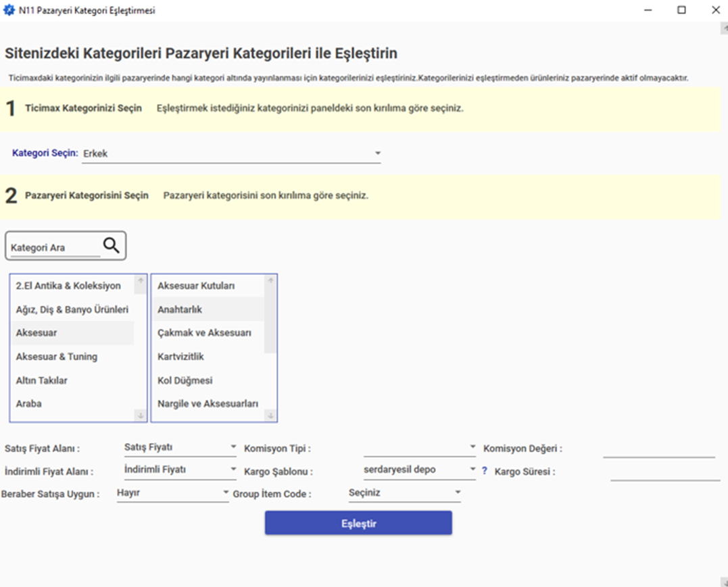Click the Kategori Ara search field
The width and height of the screenshot is (728, 587).
[x=55, y=248]
